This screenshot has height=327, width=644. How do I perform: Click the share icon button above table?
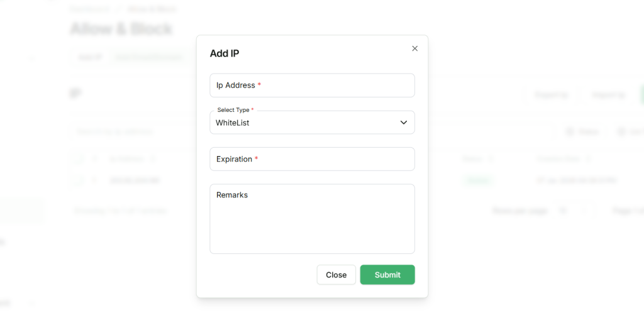pyautogui.click(x=582, y=131)
